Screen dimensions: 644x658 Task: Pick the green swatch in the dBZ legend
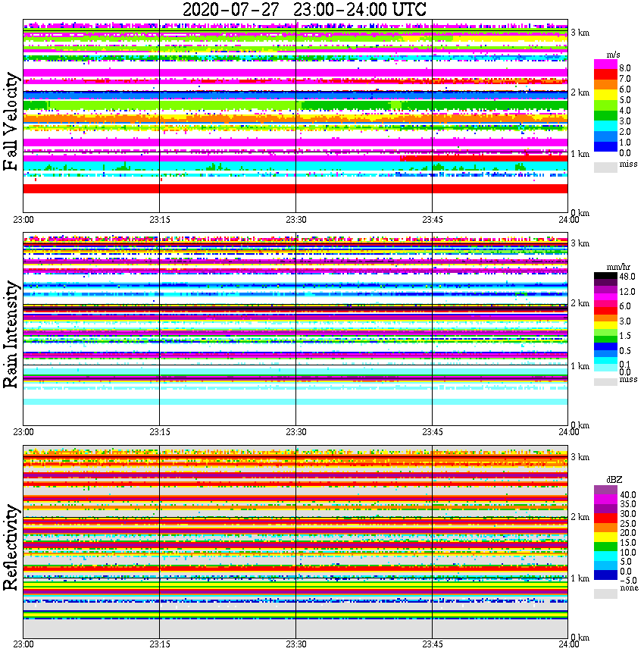click(x=605, y=547)
